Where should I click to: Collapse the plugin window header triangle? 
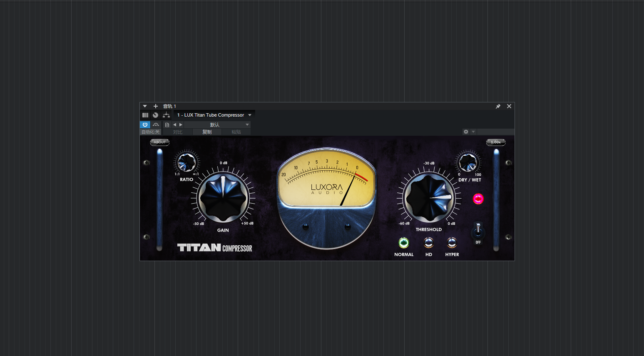[145, 106]
